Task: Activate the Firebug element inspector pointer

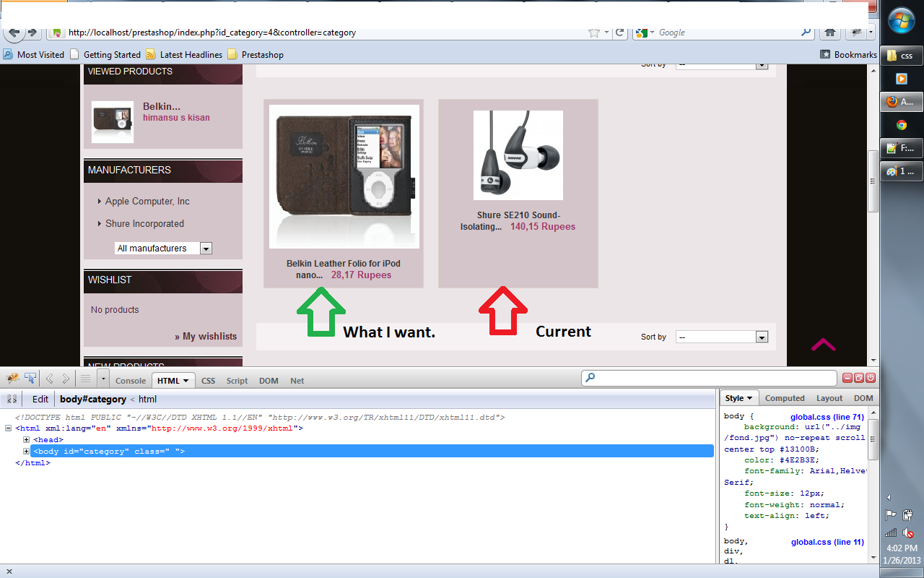Action: [30, 378]
